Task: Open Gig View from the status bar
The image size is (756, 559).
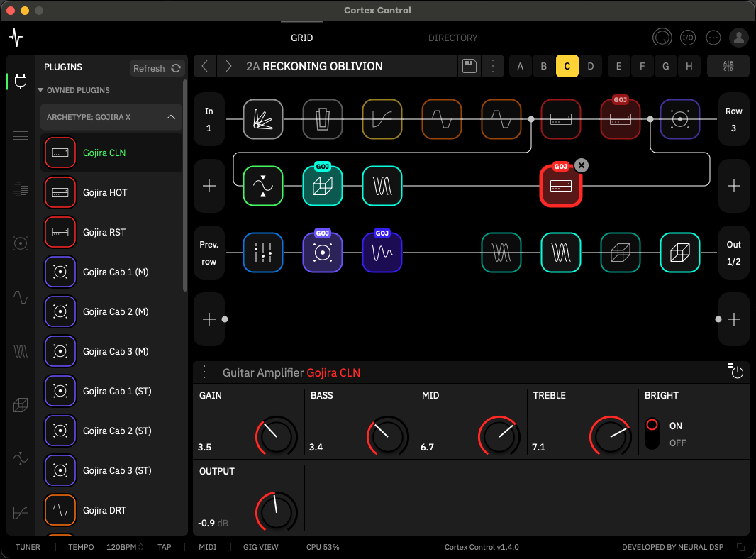Action: 260,547
